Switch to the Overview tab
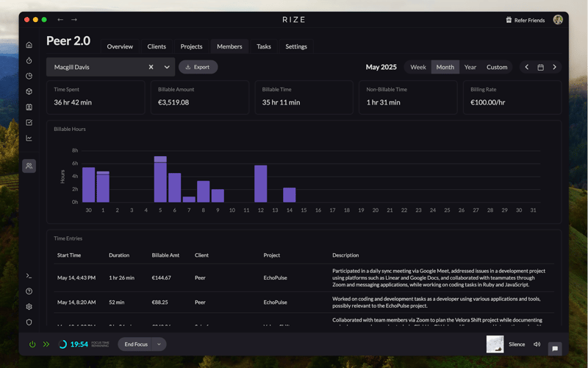The height and width of the screenshot is (368, 588). (120, 46)
